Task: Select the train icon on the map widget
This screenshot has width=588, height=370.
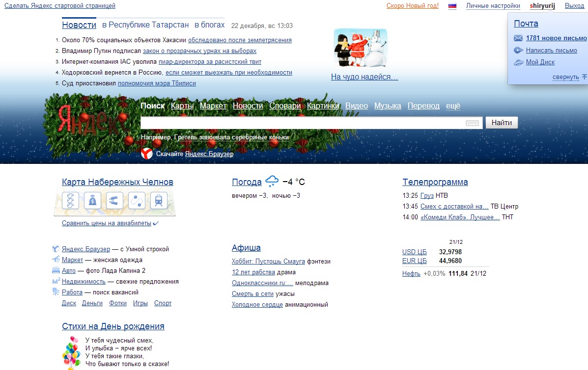Action: click(159, 200)
